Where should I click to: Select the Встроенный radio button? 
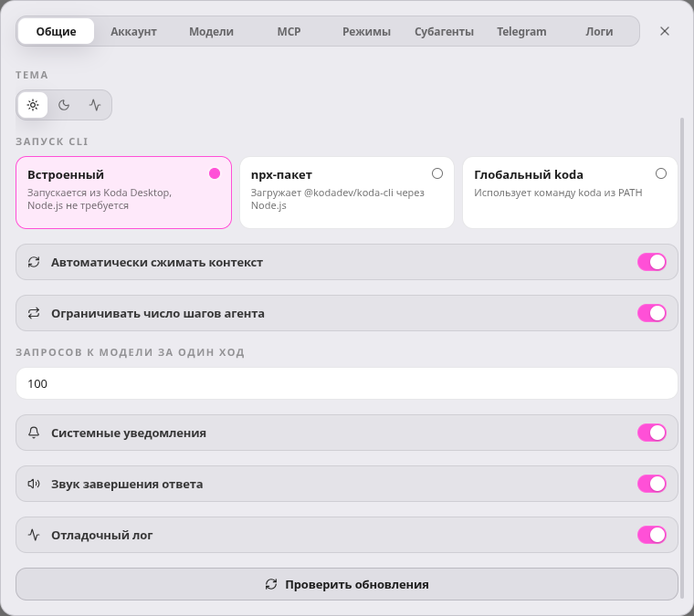215,173
